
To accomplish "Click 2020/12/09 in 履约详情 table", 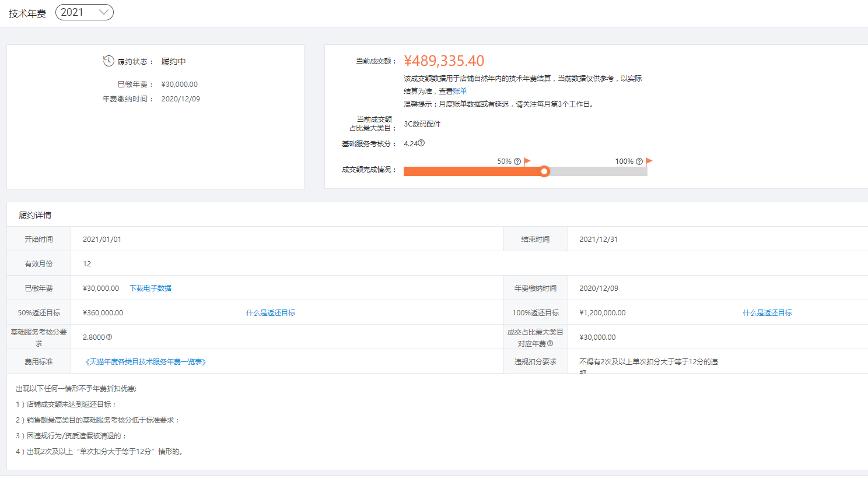I will pos(598,288).
